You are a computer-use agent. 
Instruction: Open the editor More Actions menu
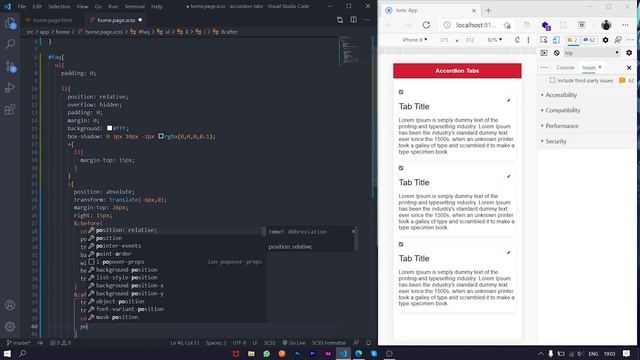pos(367,20)
